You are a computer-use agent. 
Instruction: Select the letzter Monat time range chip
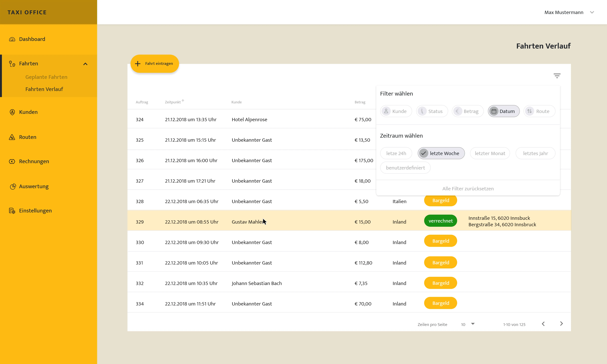pyautogui.click(x=490, y=153)
